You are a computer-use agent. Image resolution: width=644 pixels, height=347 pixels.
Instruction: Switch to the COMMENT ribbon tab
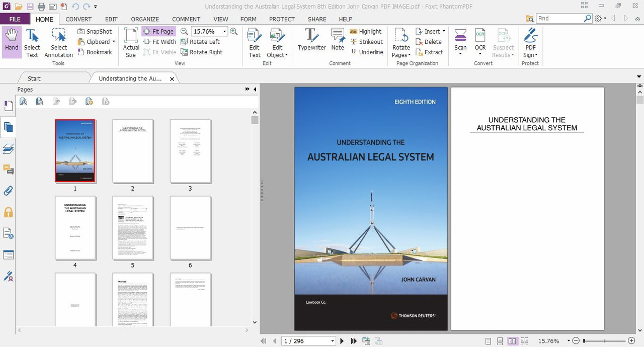186,19
